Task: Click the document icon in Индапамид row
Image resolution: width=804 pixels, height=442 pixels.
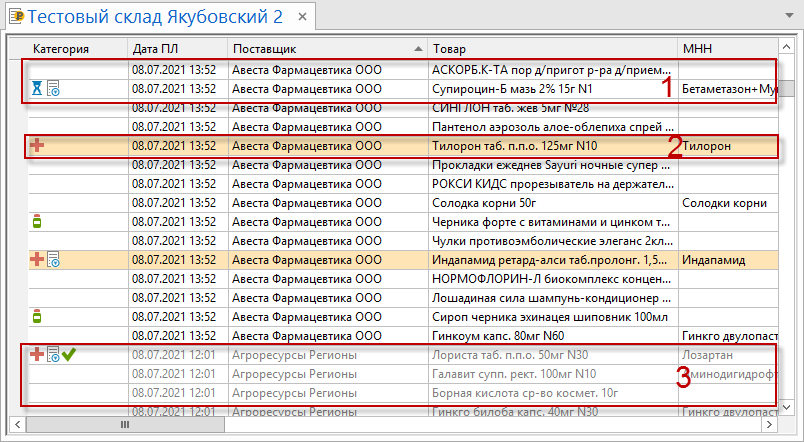Action: click(x=53, y=259)
